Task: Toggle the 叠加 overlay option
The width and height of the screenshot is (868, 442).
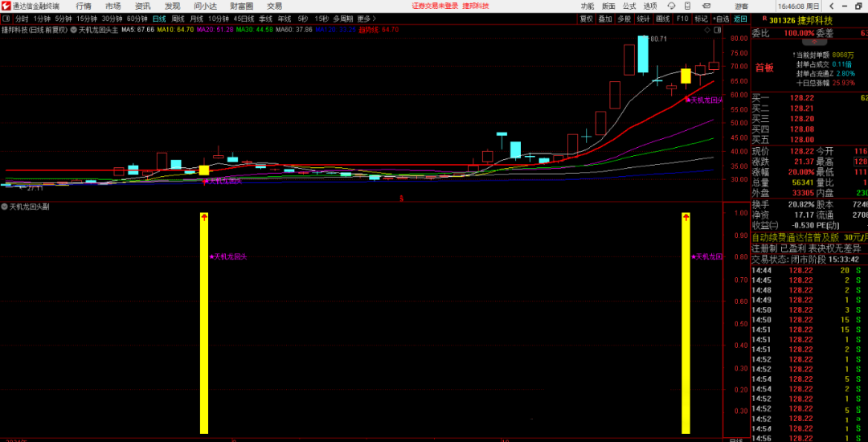Action: pyautogui.click(x=605, y=18)
